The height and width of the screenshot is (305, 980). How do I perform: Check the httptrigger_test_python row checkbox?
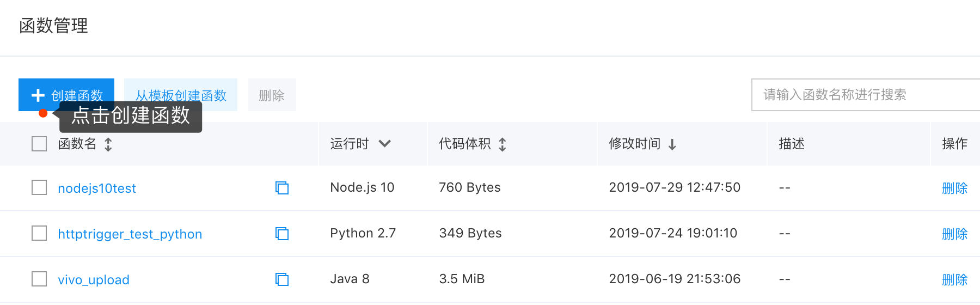39,233
